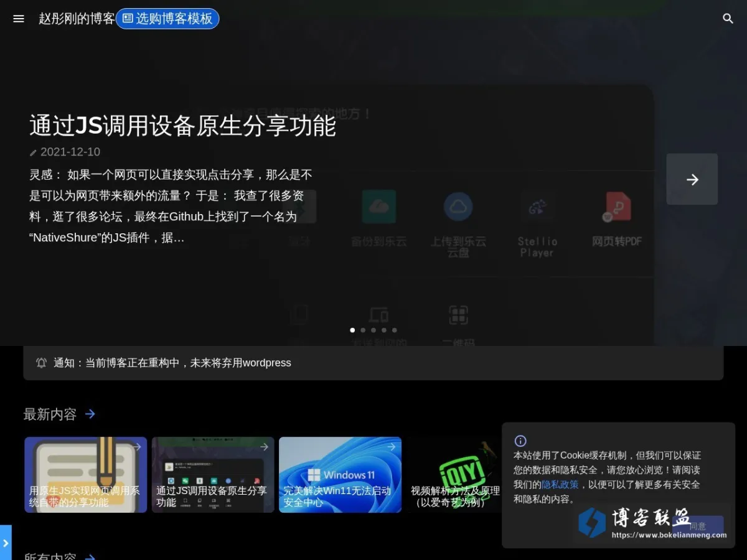Open the hamburger navigation menu
Image resolution: width=747 pixels, height=560 pixels.
(19, 19)
